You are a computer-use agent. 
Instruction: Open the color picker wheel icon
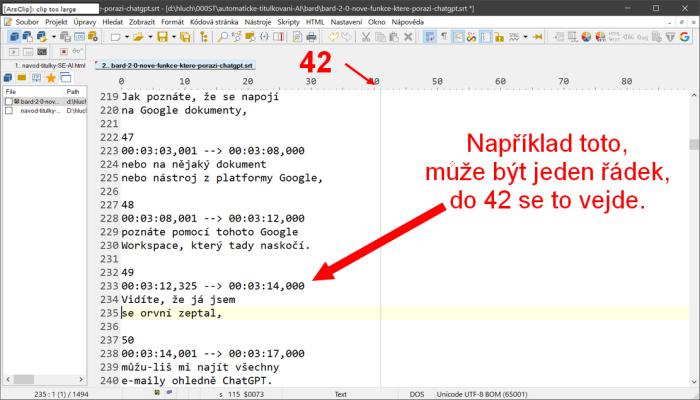[586, 37]
